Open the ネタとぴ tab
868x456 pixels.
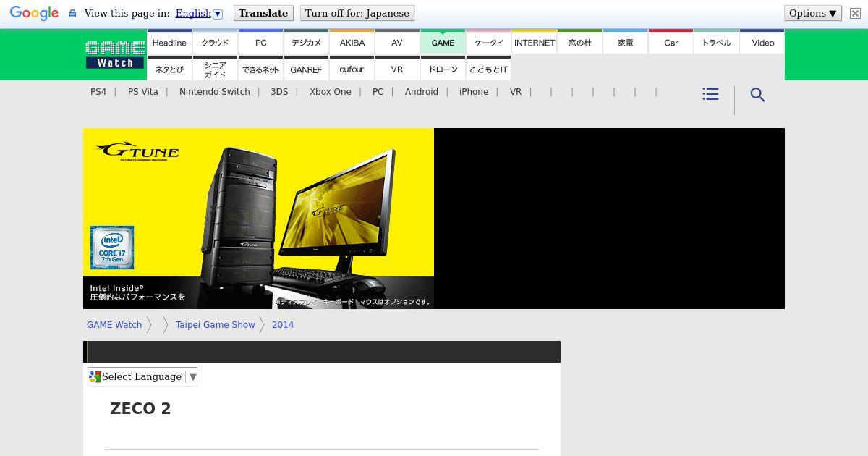pos(169,69)
